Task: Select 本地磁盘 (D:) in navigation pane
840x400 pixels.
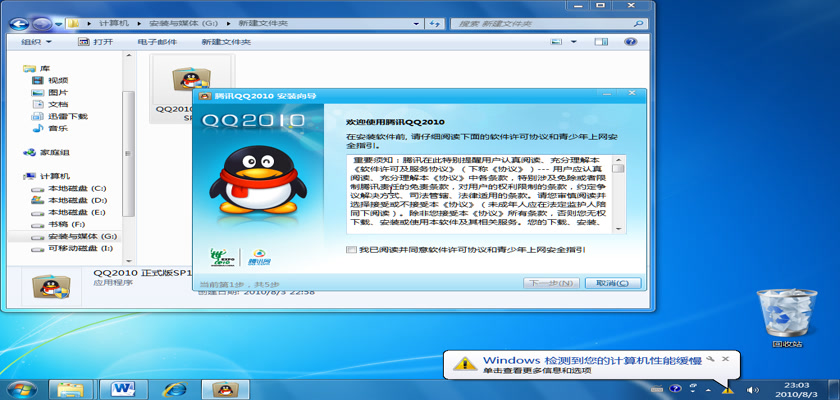Action: coord(76,200)
